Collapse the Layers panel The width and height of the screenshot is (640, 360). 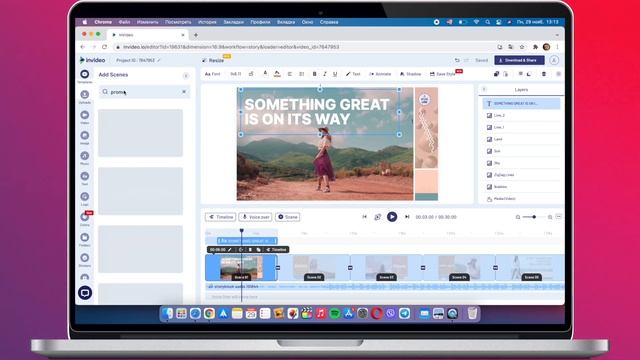point(484,89)
